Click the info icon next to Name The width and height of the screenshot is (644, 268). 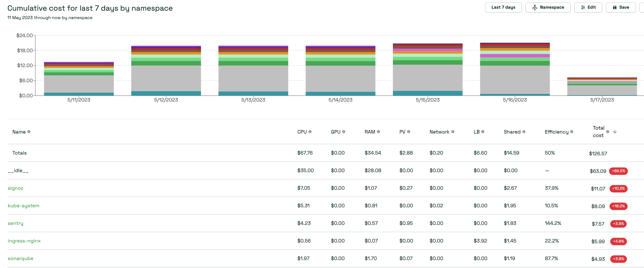pyautogui.click(x=29, y=132)
